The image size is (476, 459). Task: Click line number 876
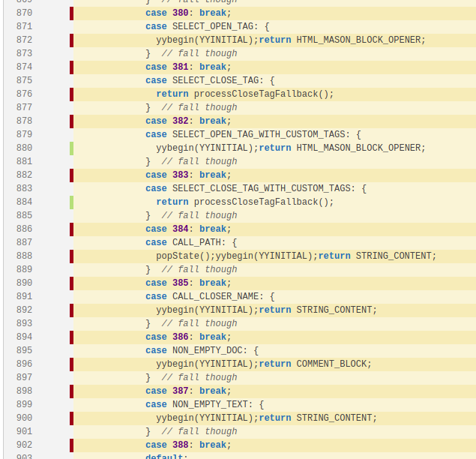(24, 94)
